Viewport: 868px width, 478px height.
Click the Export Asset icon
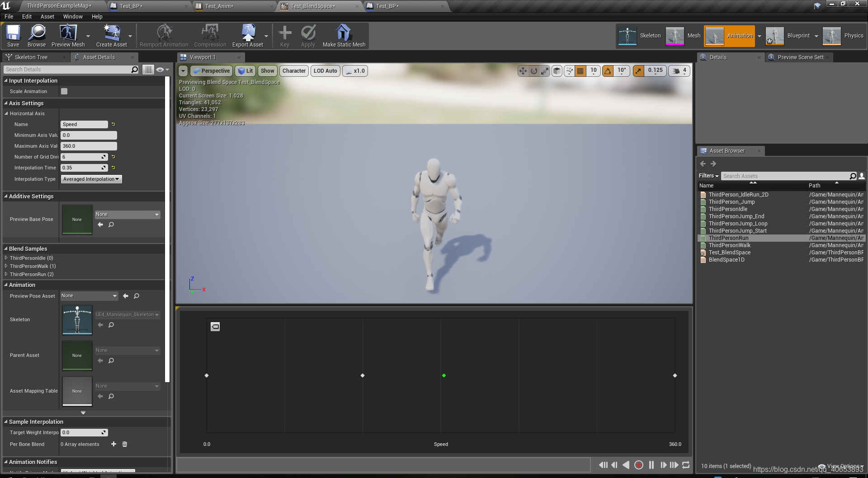point(248,35)
